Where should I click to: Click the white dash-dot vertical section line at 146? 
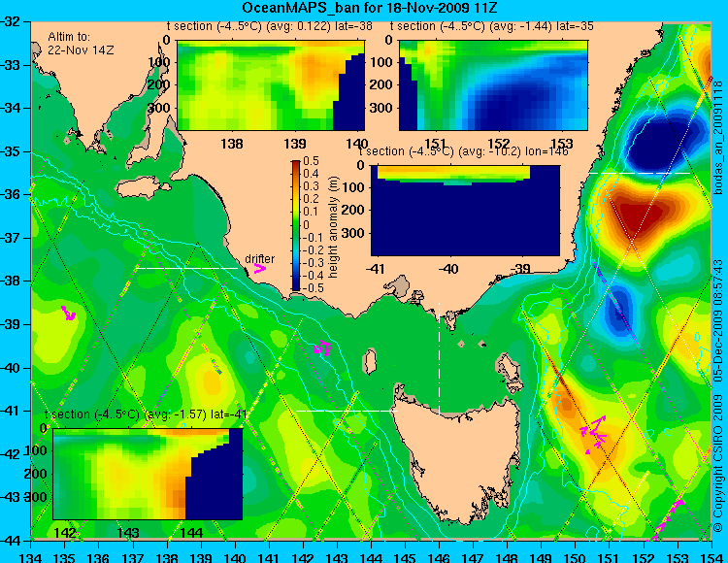[439, 357]
